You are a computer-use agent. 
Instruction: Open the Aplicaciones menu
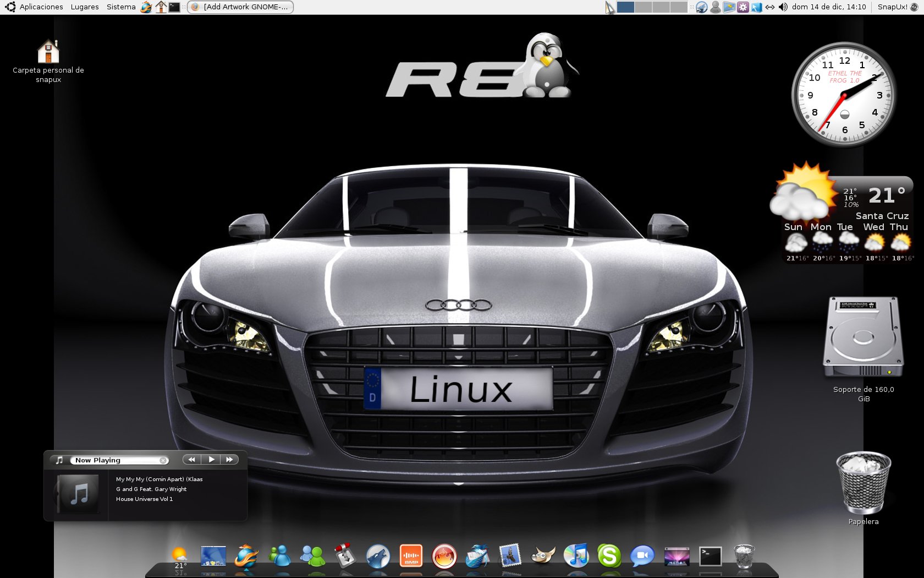click(41, 7)
